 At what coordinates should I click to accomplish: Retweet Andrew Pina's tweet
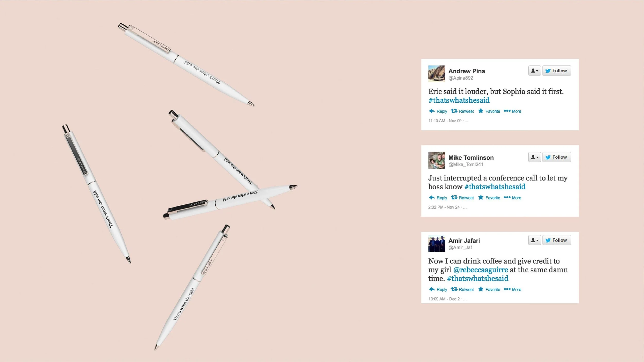click(462, 111)
